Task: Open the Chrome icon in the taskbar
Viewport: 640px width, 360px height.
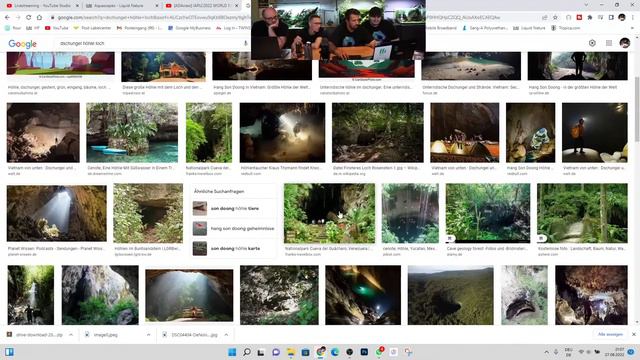Action: (320, 351)
